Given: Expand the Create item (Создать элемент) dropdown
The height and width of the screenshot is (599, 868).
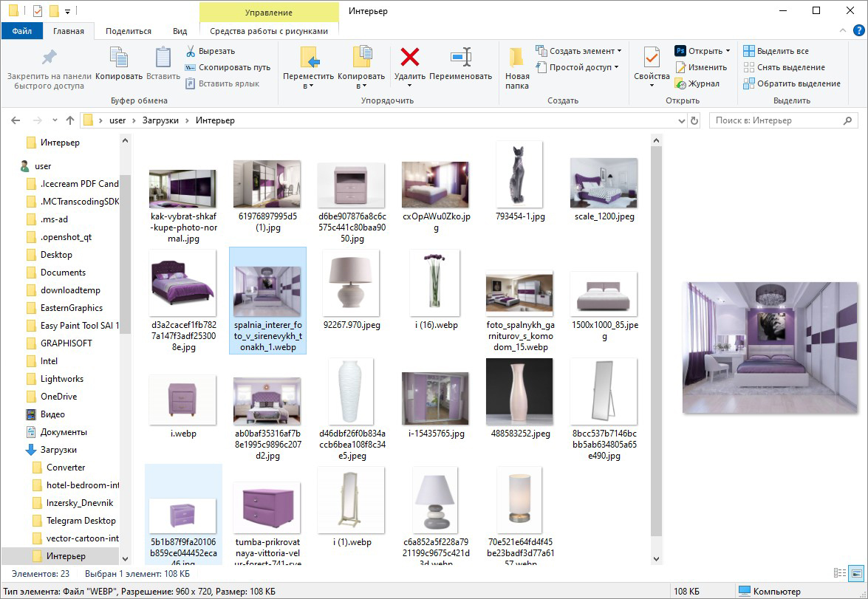Looking at the screenshot, I should pos(619,51).
